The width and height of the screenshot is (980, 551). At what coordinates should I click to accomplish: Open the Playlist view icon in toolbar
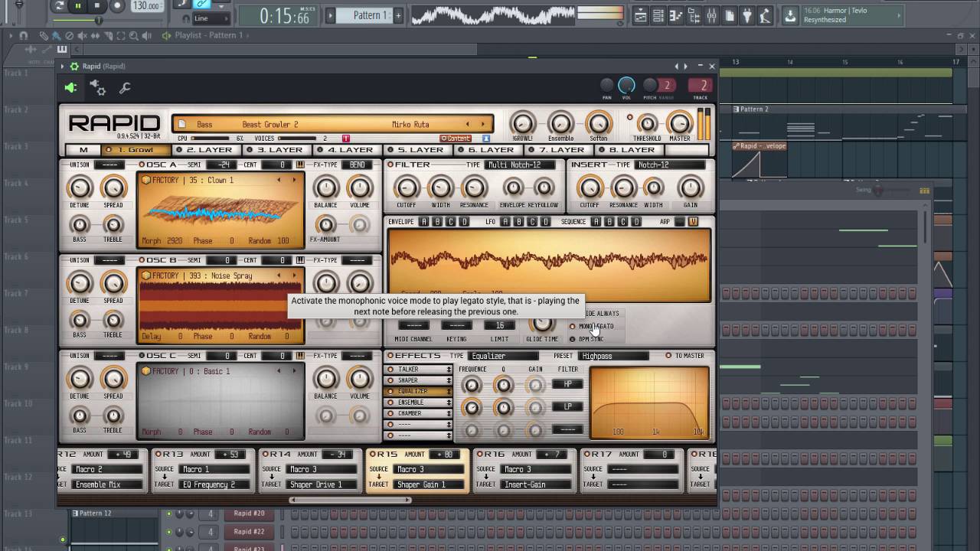640,15
